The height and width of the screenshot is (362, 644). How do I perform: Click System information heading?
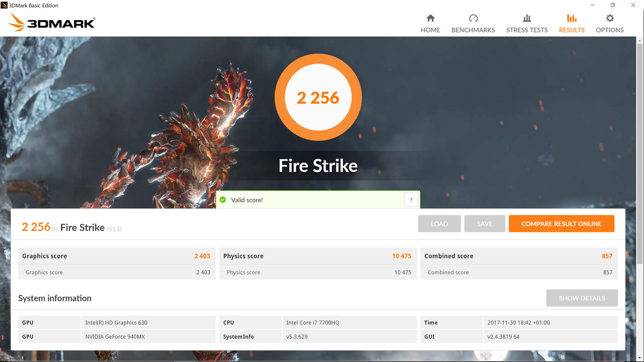[x=55, y=298]
